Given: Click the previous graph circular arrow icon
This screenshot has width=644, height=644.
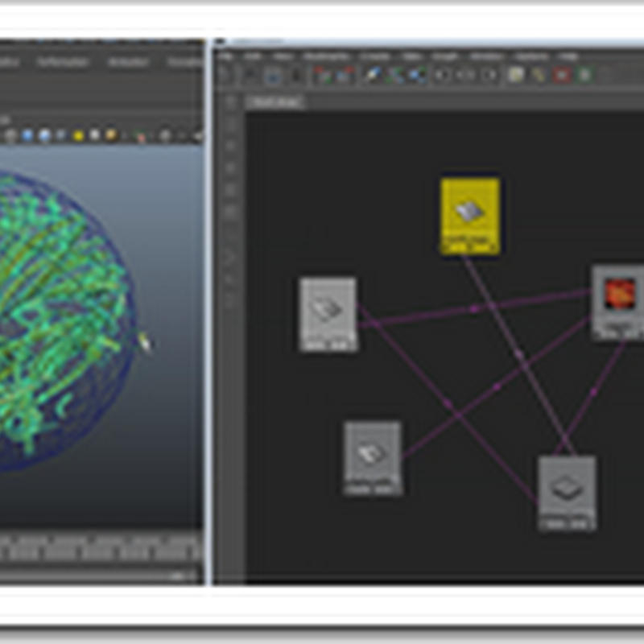Looking at the screenshot, I should (x=442, y=76).
